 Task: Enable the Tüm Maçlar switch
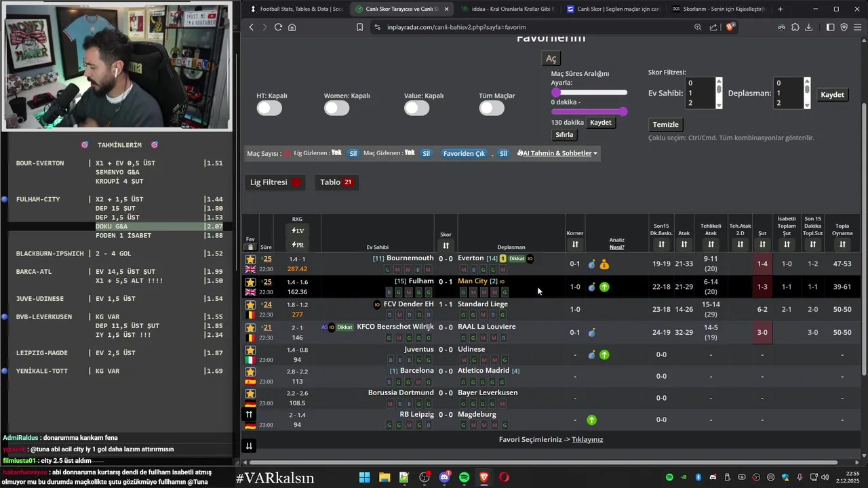[492, 108]
